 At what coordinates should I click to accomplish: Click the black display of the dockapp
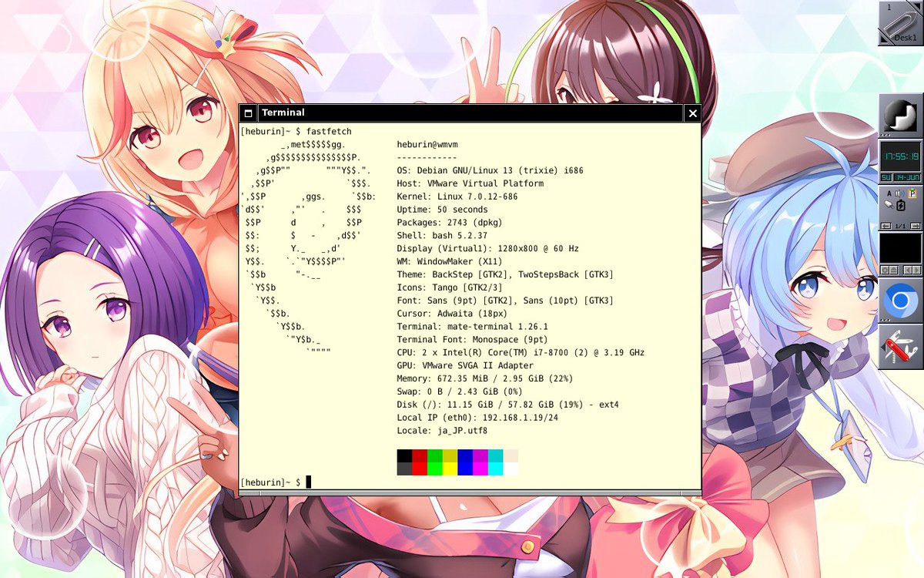pyautogui.click(x=901, y=248)
